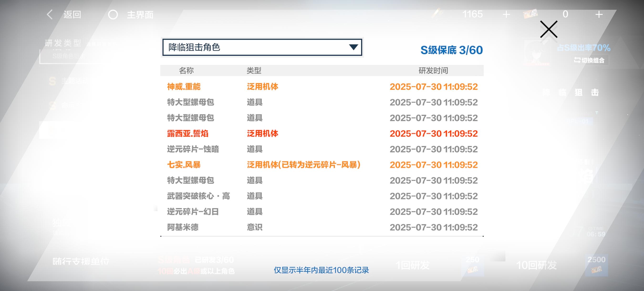Select 逆元碎片-蚀暗 item row
The height and width of the screenshot is (291, 644).
tap(322, 149)
